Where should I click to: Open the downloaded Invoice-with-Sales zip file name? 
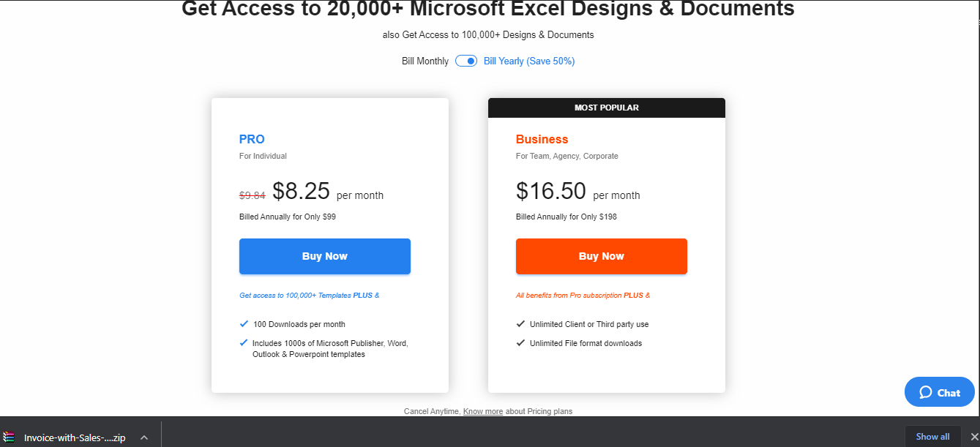tap(75, 437)
